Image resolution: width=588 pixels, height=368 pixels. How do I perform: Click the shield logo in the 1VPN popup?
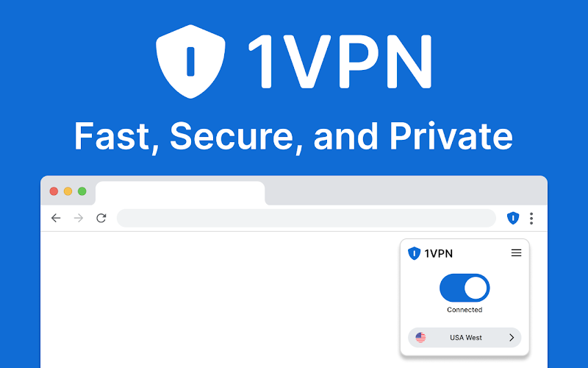[414, 253]
